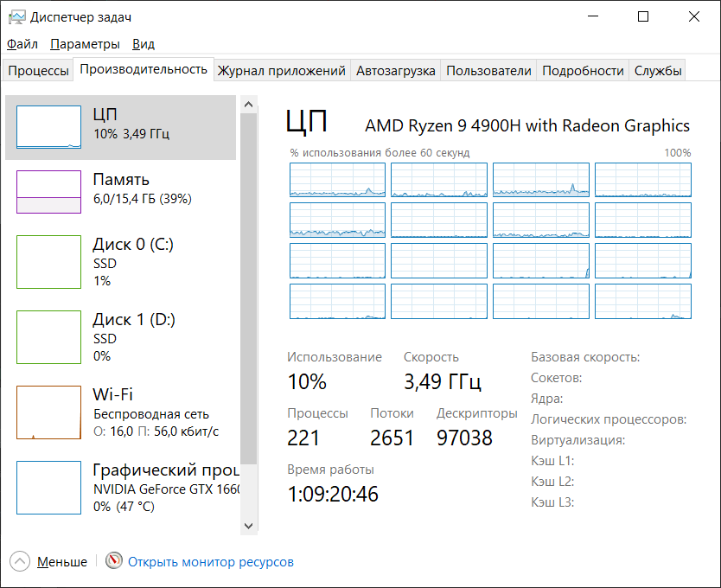Open the Подробности tab

click(583, 70)
